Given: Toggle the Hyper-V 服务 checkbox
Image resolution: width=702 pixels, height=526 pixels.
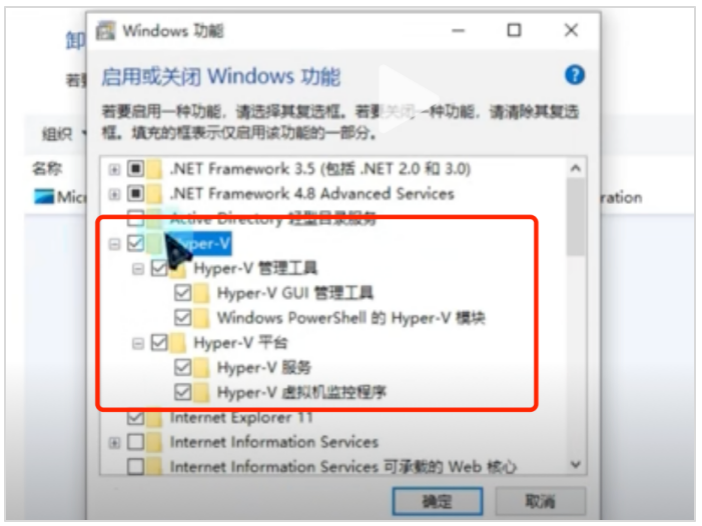Looking at the screenshot, I should (183, 368).
